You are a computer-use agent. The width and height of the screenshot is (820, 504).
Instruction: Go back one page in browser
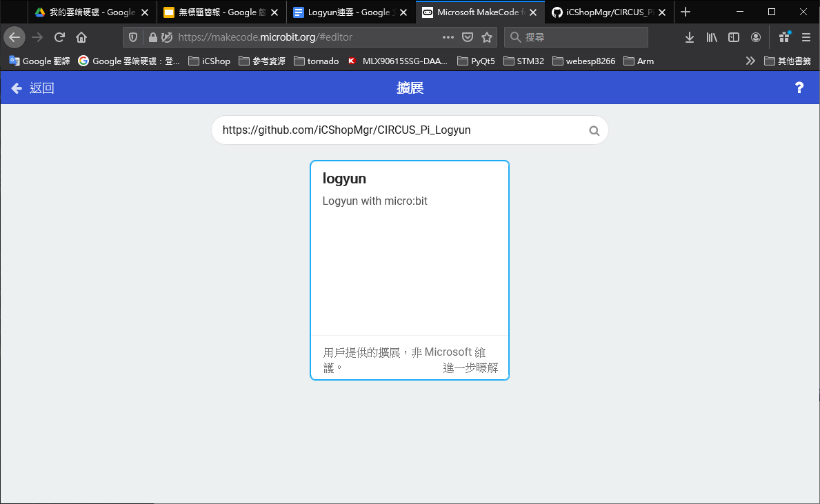14,37
